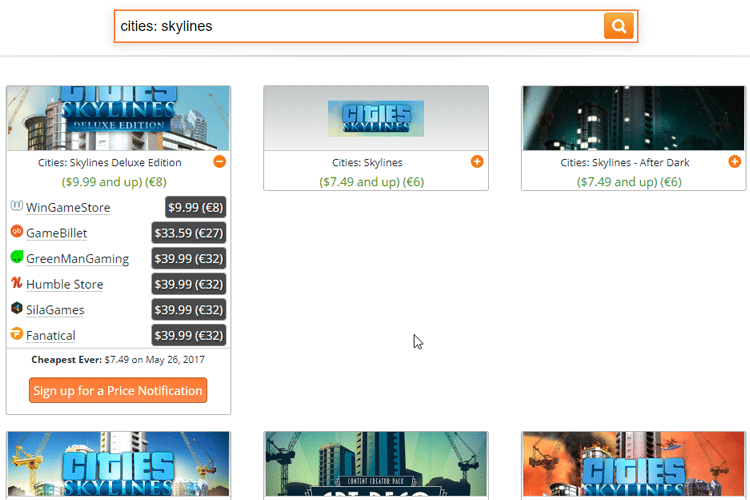
Task: Click the fiery orange Cities Skylines thumbnail
Action: [x=633, y=464]
